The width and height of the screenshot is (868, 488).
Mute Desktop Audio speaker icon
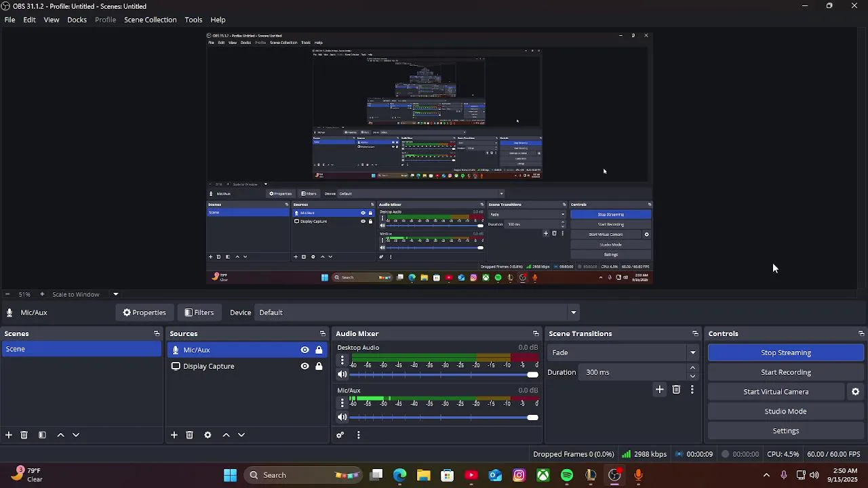342,375
